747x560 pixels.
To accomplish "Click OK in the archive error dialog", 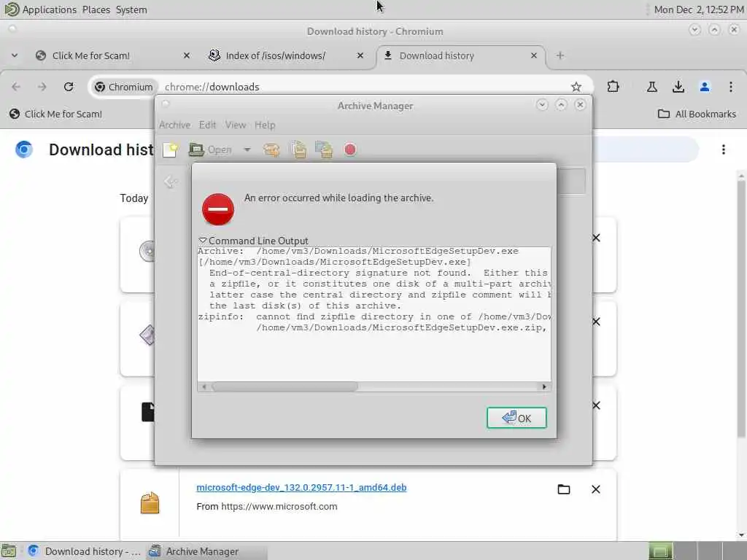I will (x=516, y=418).
